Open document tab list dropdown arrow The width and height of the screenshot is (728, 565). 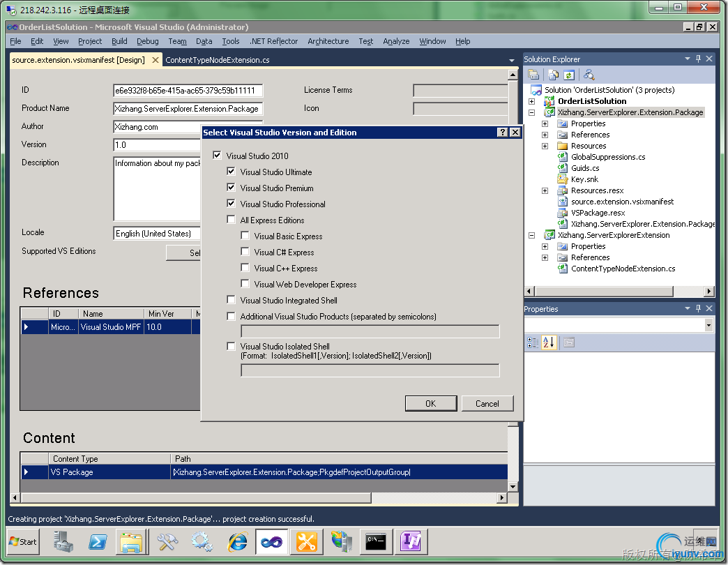(x=512, y=61)
